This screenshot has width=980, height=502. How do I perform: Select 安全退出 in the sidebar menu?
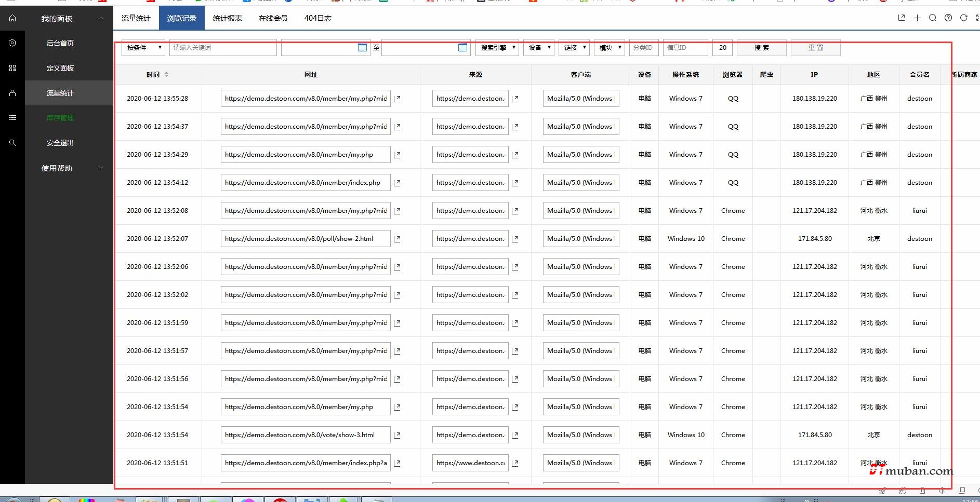(60, 143)
